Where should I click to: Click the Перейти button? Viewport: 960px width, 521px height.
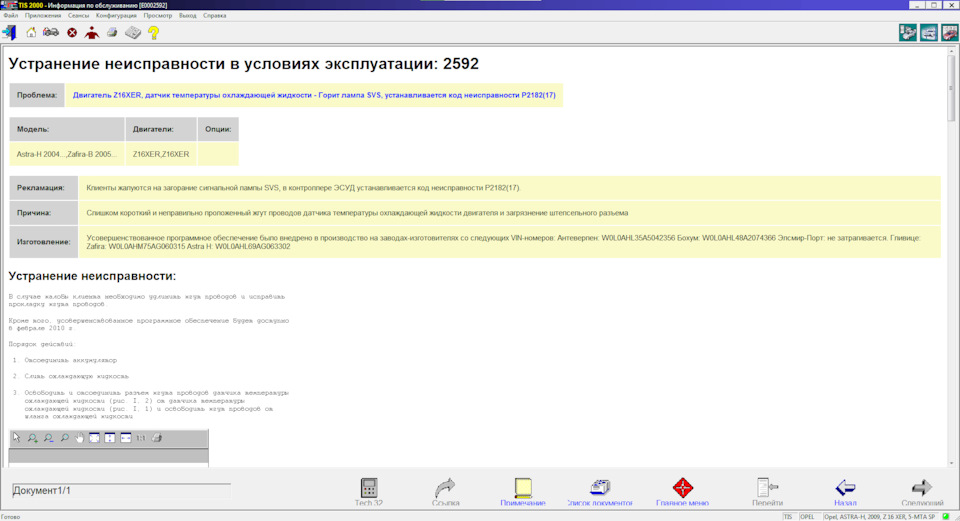(767, 492)
